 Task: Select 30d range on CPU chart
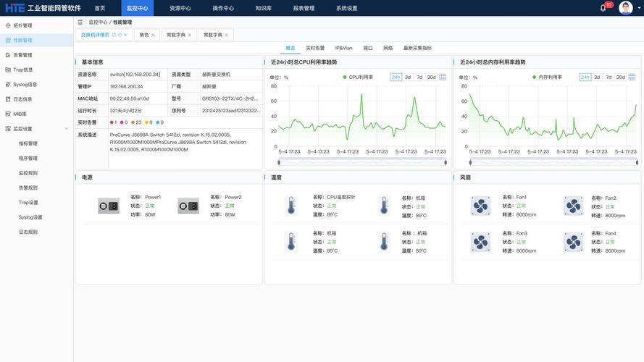coord(431,77)
